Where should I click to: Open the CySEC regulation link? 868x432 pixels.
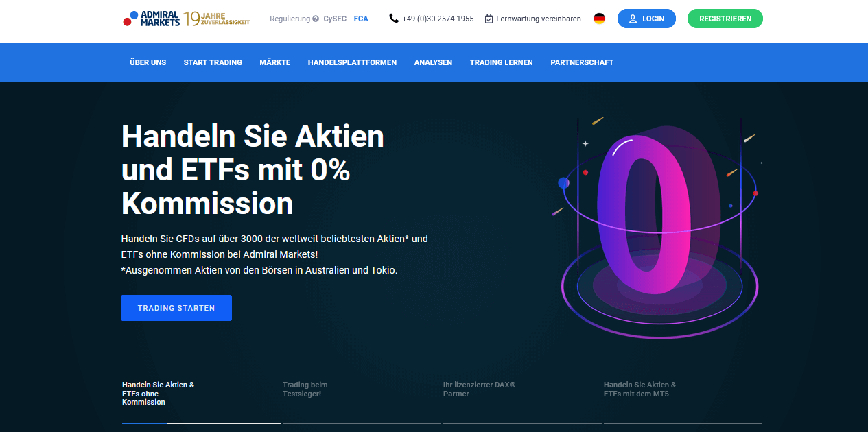tap(336, 19)
